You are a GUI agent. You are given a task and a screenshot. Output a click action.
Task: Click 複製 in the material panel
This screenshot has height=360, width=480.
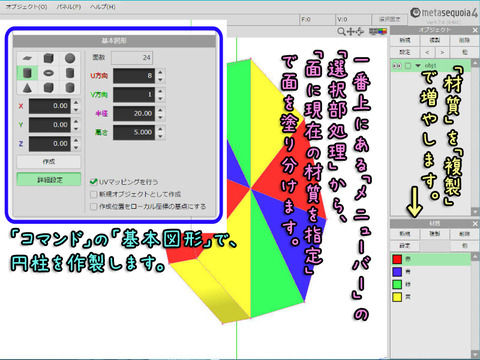(x=435, y=234)
